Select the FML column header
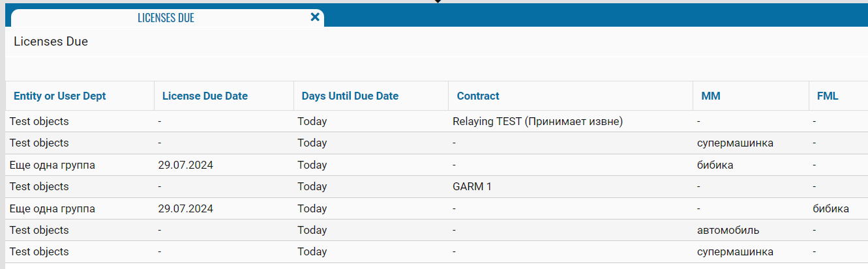The image size is (868, 269). coord(828,96)
